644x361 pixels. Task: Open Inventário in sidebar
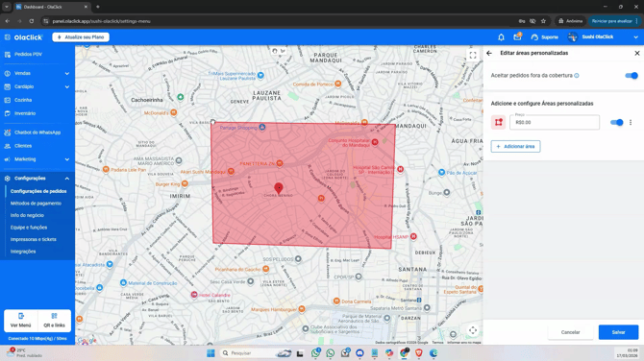point(25,113)
